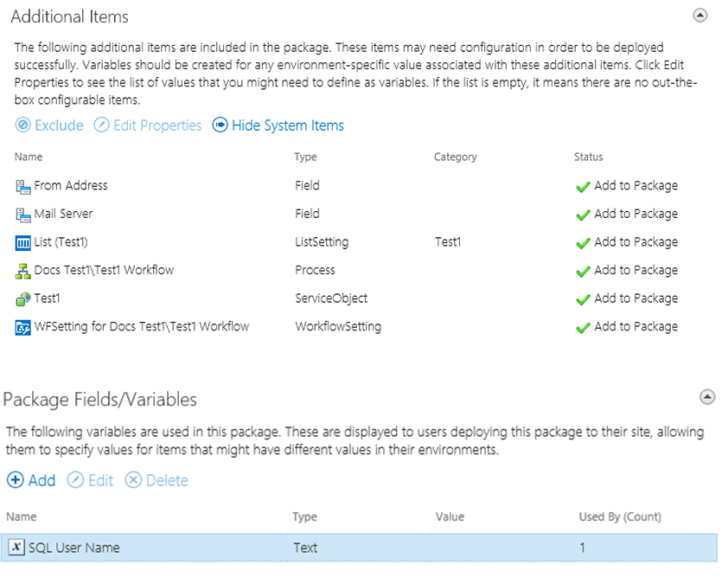The image size is (728, 584).
Task: Hide System Items in the list
Action: 278,125
